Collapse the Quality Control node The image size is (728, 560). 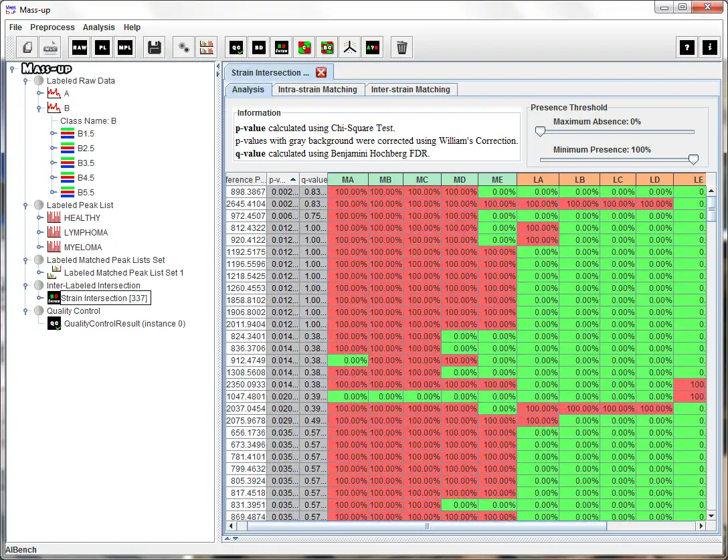click(25, 311)
